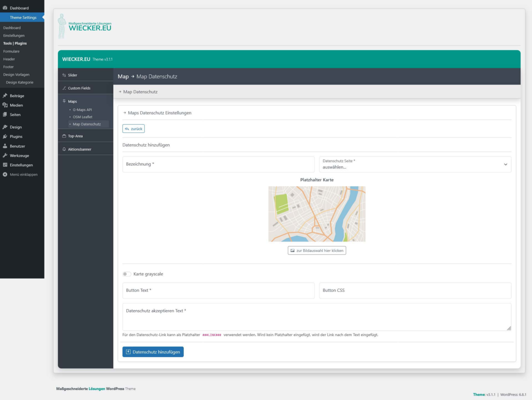Open the G-Maps API submenu item
The image size is (532, 400).
(x=82, y=110)
